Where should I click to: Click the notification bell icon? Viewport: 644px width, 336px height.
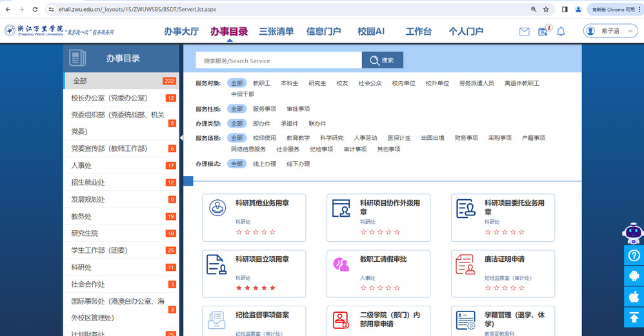tap(561, 32)
